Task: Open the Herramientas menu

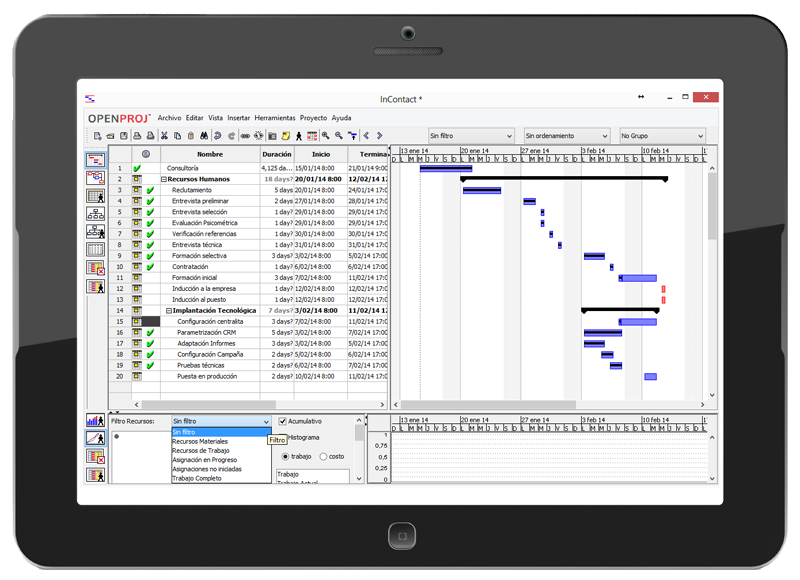Action: coord(275,117)
